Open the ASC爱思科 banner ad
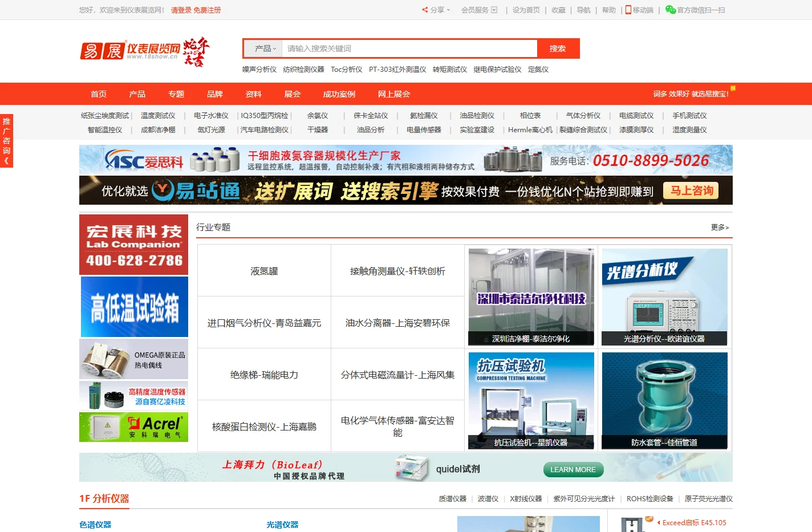 406,159
